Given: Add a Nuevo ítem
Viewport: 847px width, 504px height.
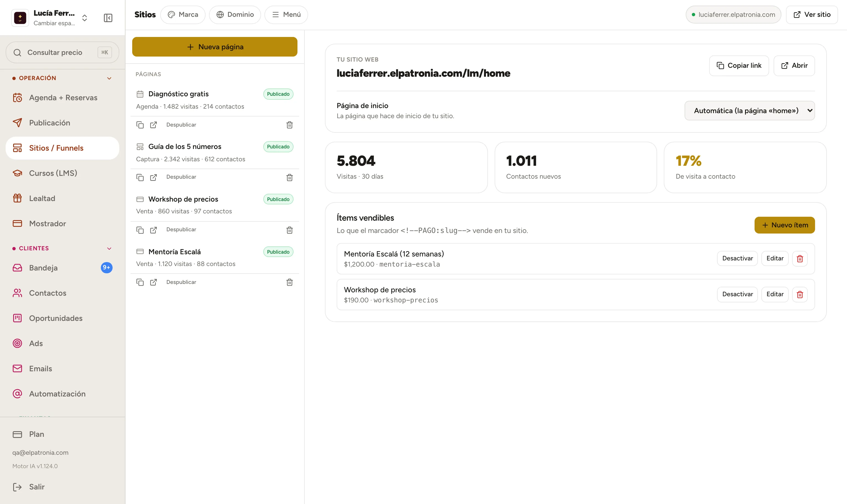Looking at the screenshot, I should tap(785, 225).
